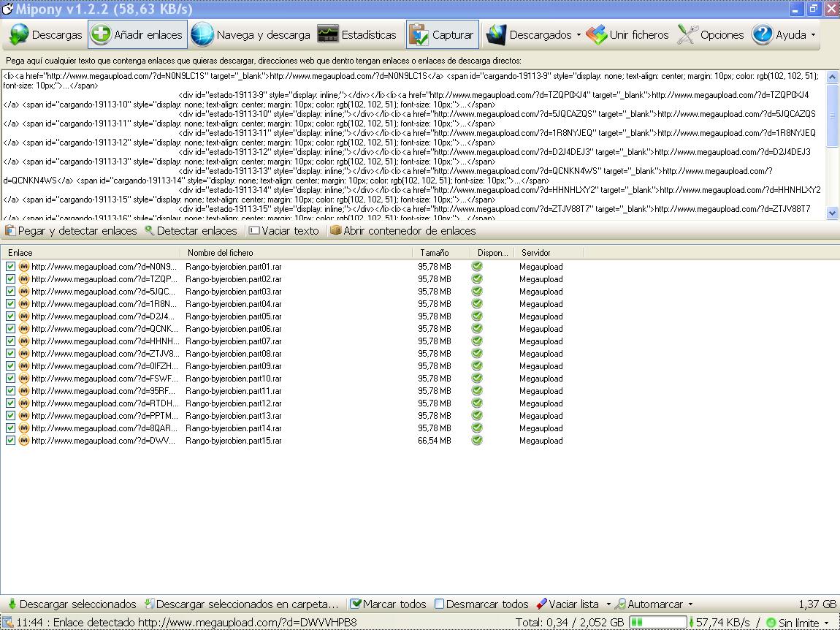Image resolution: width=840 pixels, height=630 pixels.
Task: Click Megaupload icon for part14.rar link
Action: (x=24, y=428)
